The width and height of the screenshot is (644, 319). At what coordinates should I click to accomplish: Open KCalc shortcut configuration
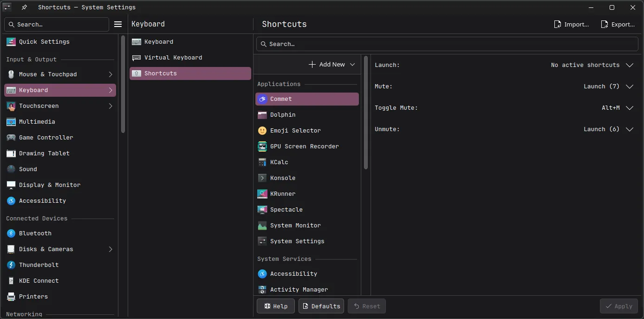[279, 162]
